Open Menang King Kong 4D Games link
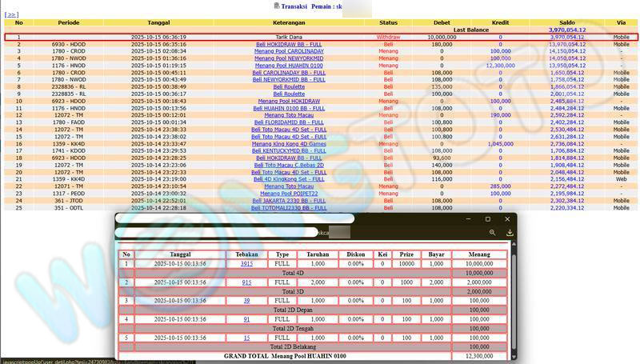Screen dimensions: 640x364 [290, 143]
